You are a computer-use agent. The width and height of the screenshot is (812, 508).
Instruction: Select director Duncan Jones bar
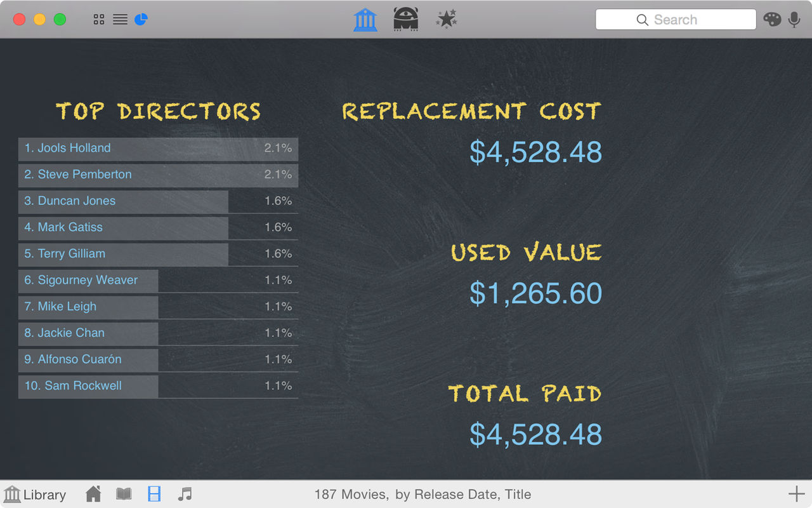click(158, 201)
